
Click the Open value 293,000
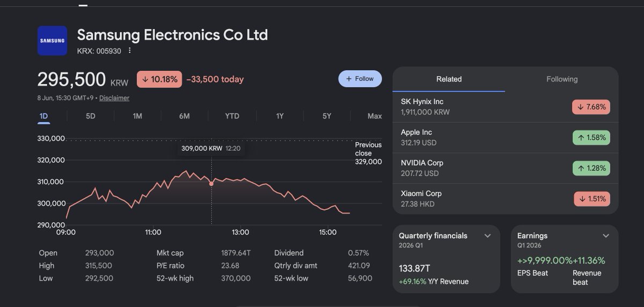(99, 253)
